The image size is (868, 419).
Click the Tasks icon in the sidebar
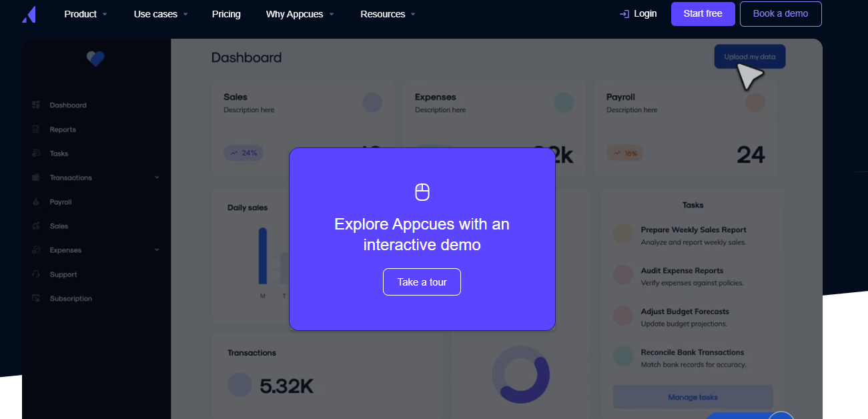36,153
